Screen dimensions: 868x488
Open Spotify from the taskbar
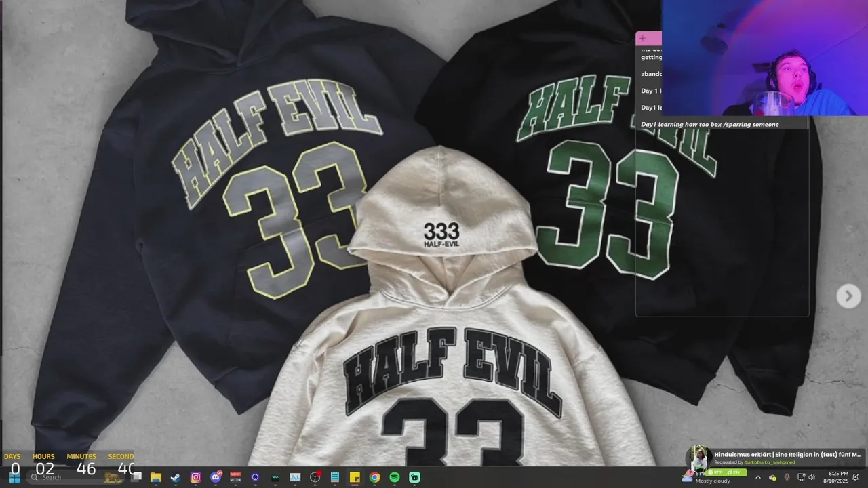pyautogui.click(x=395, y=477)
